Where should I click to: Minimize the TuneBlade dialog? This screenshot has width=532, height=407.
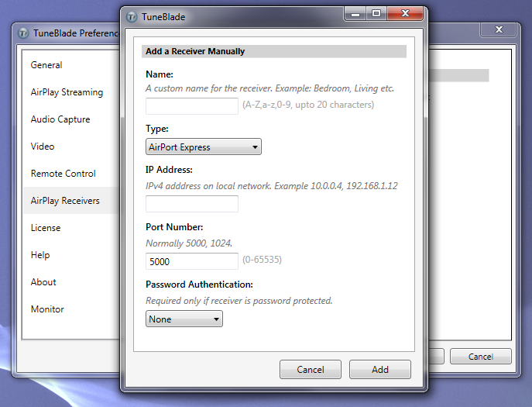(355, 14)
